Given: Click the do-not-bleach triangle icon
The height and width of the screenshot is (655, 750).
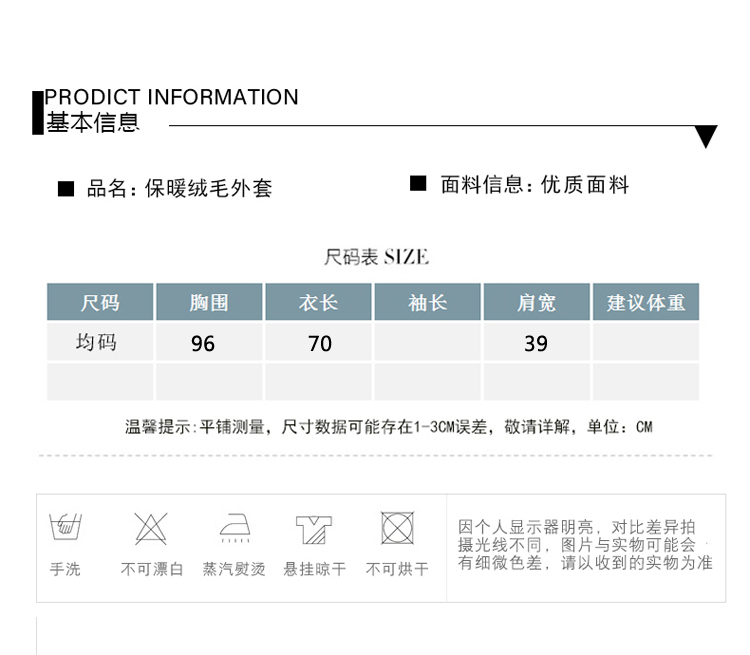Looking at the screenshot, I should 151,527.
